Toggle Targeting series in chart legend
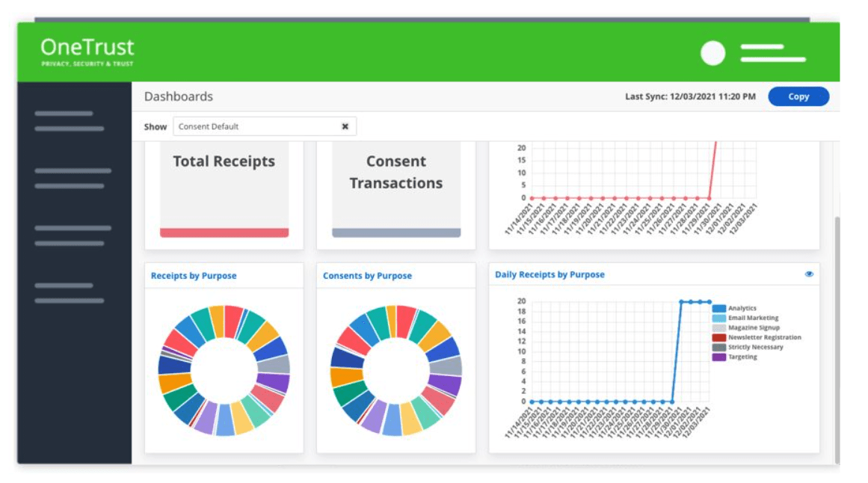This screenshot has width=868, height=483. (x=742, y=357)
